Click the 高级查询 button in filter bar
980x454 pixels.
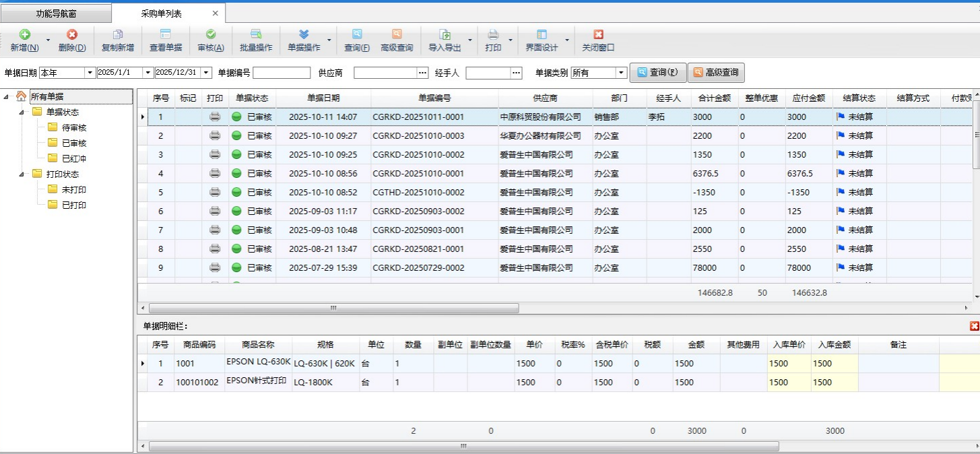[716, 73]
